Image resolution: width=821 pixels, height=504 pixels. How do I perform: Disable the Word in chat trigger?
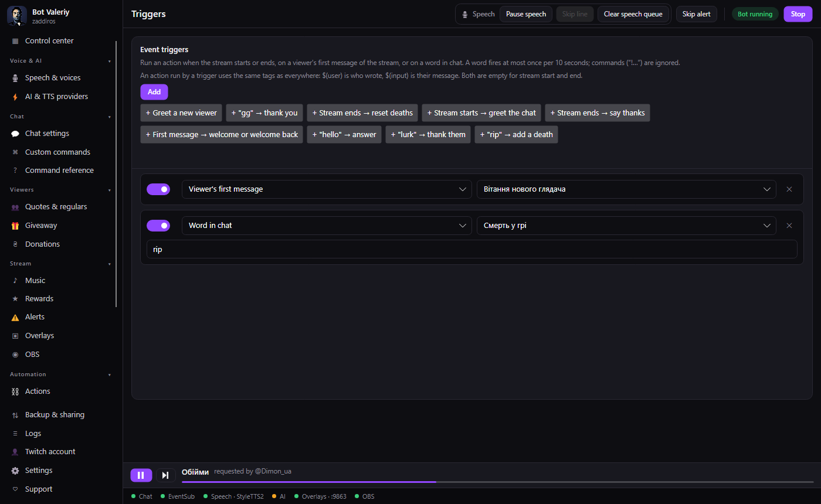point(158,226)
